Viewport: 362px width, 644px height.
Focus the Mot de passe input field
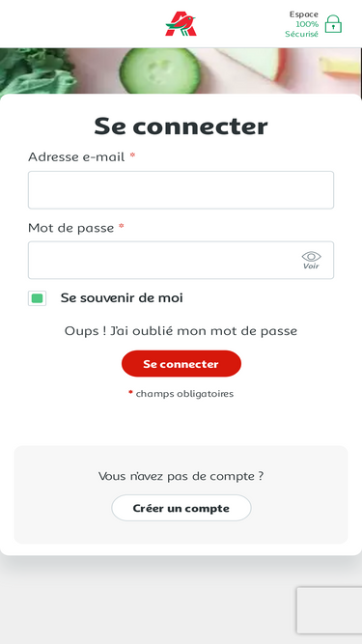[181, 260]
